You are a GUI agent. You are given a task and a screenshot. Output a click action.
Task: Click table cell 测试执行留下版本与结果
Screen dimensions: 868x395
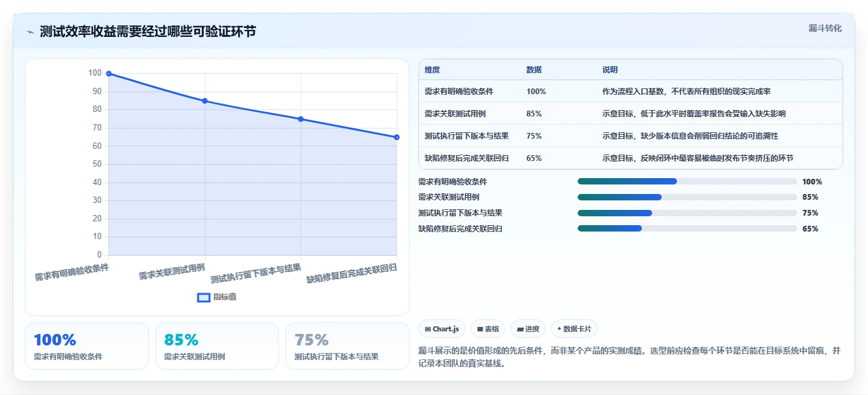coord(467,136)
